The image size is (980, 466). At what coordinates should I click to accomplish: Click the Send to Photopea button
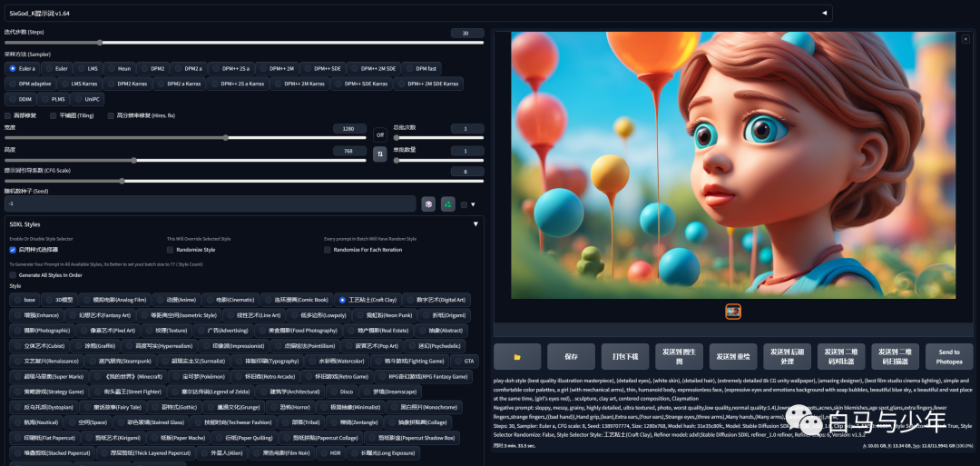coord(949,356)
